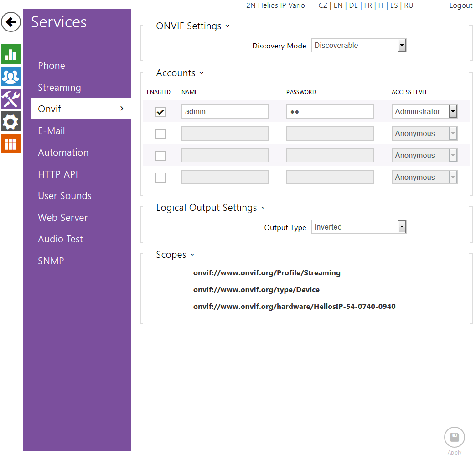Image resolution: width=476 pixels, height=460 pixels.
Task: Go to the Streaming services page
Action: [59, 88]
